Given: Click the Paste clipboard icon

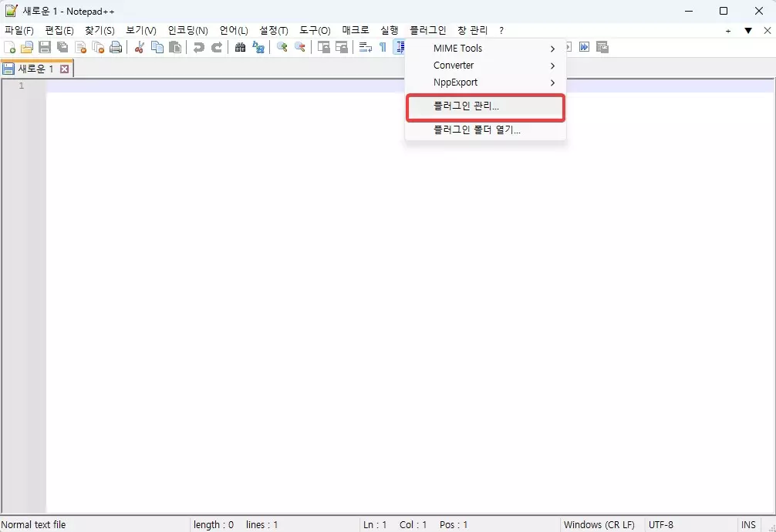Looking at the screenshot, I should (175, 48).
